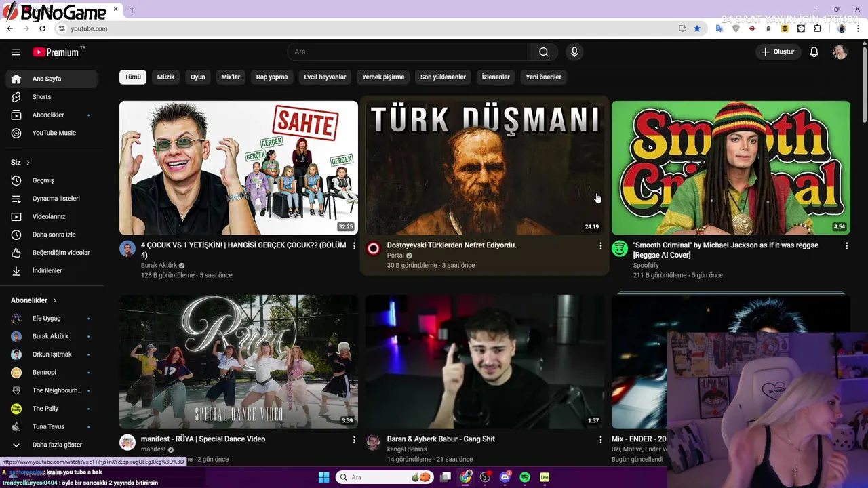
Task: Open Discord from the taskbar
Action: (505, 477)
